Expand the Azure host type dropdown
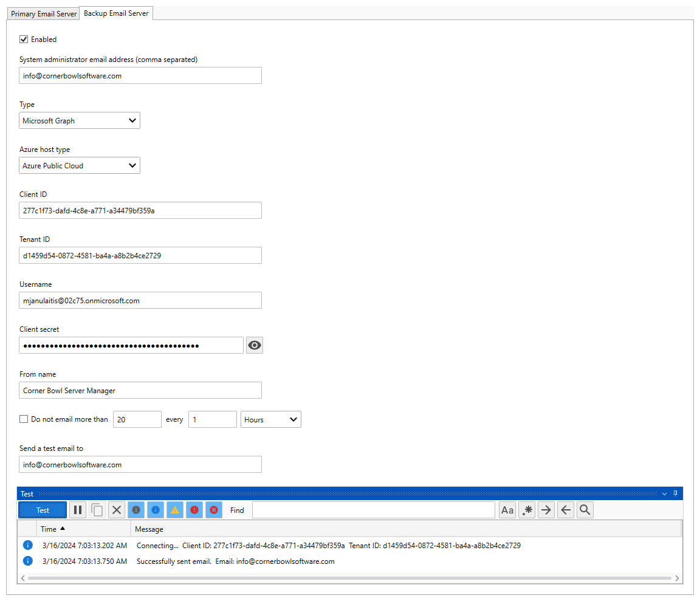Image resolution: width=700 pixels, height=601 pixels. pos(80,165)
